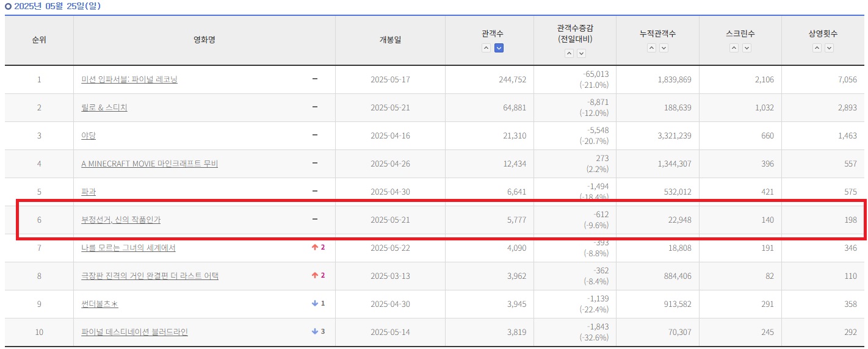Sort 스크린수 column descending
Viewport: 868px width, 349px height.
[747, 48]
